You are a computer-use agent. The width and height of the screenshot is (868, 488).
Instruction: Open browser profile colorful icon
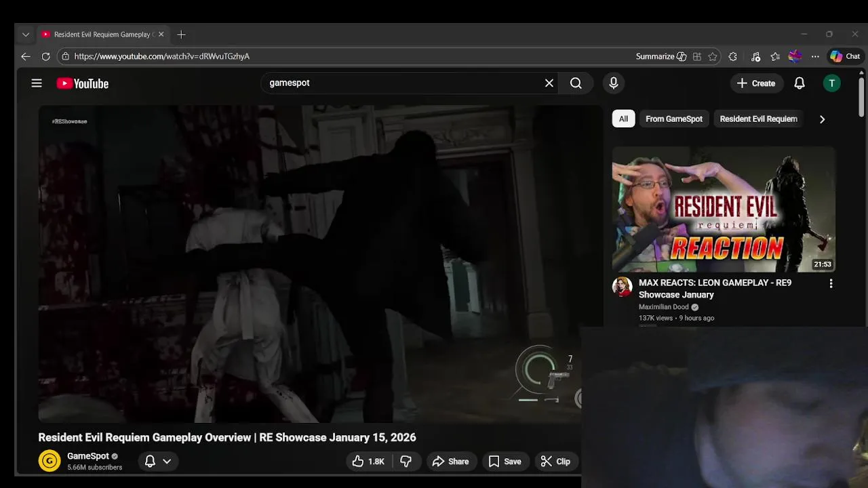coord(795,56)
